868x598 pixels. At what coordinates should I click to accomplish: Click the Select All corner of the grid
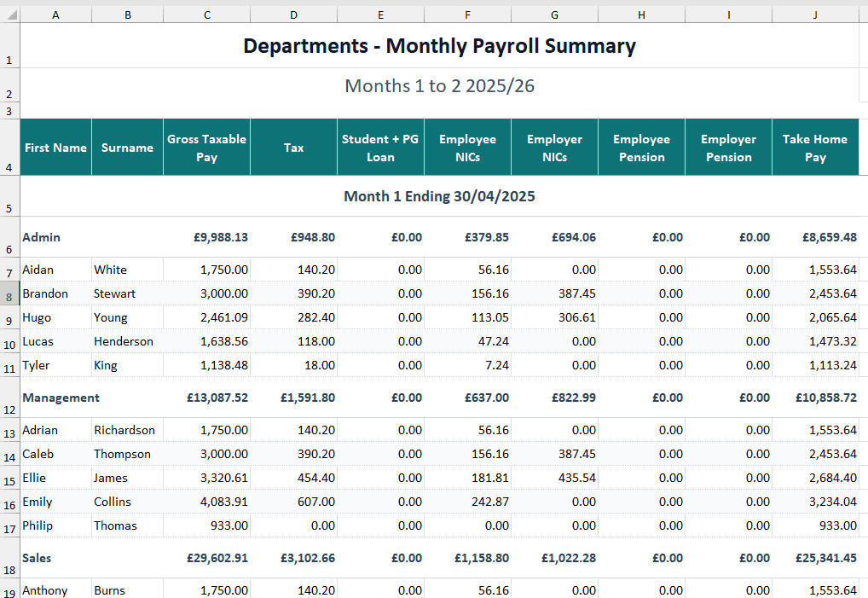(9, 15)
